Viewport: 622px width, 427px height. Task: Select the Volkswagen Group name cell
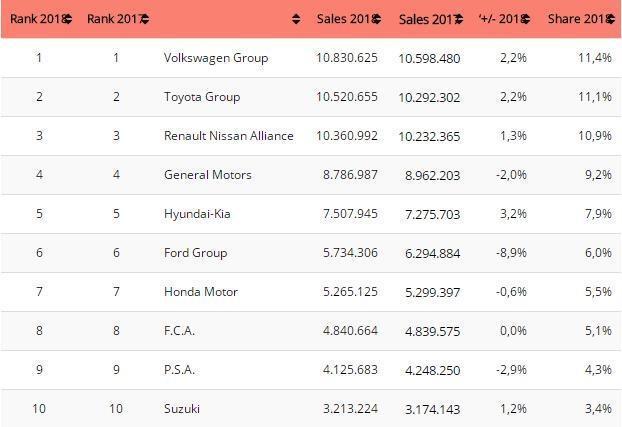216,58
